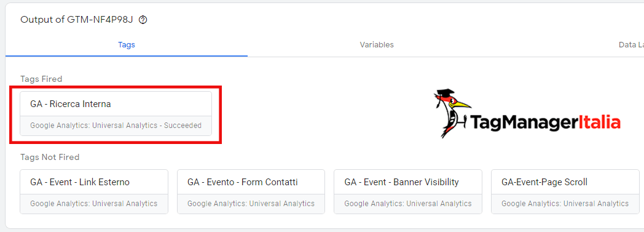
Task: Click the Tags Not Fired heading
Action: [x=50, y=157]
